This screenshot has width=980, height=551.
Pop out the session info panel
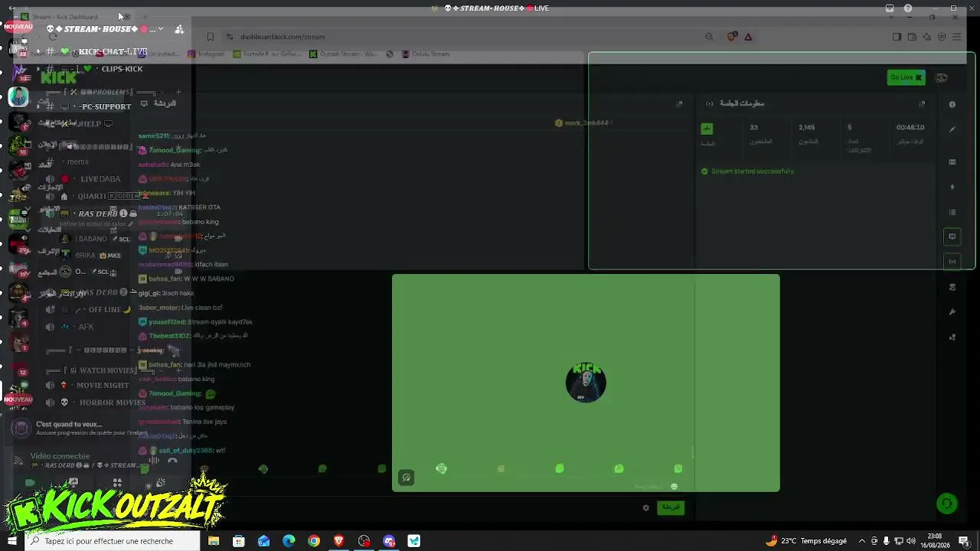pos(922,103)
